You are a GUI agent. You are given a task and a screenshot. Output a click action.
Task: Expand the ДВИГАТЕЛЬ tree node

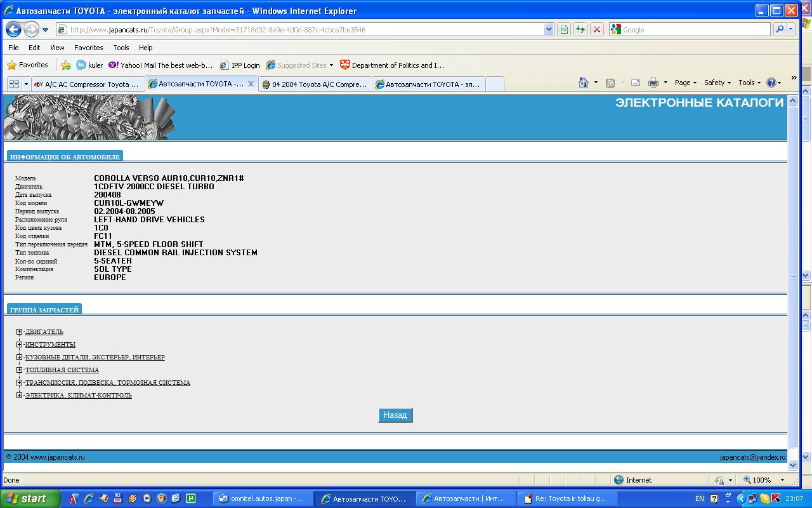pos(20,331)
